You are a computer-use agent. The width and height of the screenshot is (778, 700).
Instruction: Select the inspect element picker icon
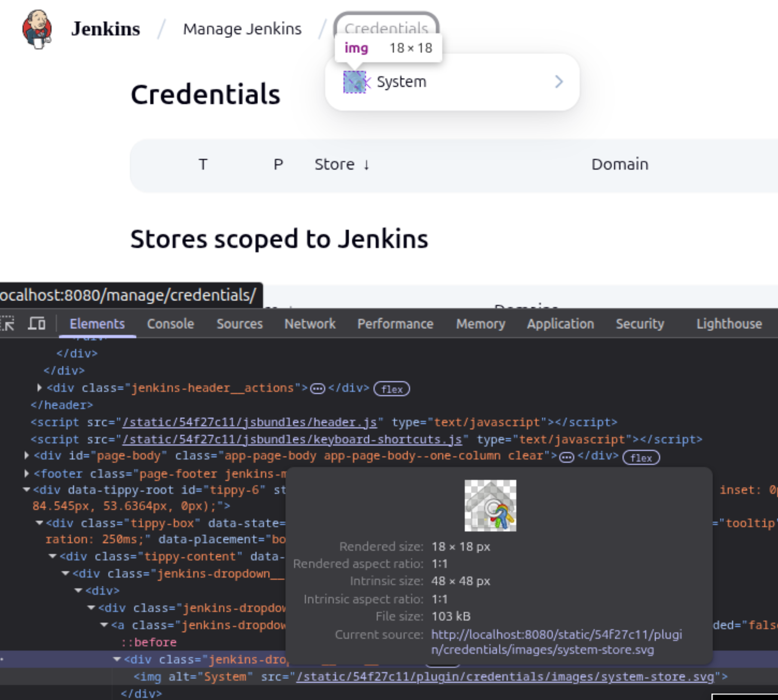point(8,323)
